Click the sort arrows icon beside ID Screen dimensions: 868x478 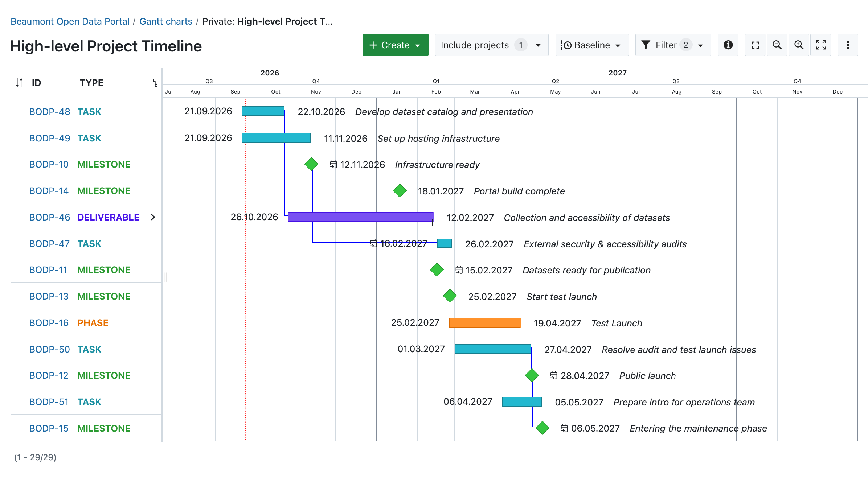pos(19,83)
